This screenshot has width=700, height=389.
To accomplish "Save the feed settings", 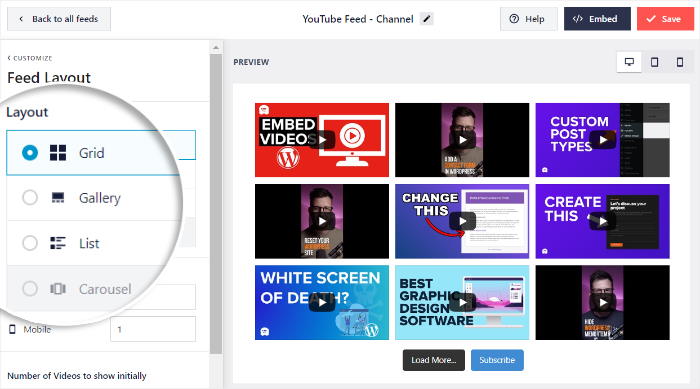I will (x=665, y=19).
